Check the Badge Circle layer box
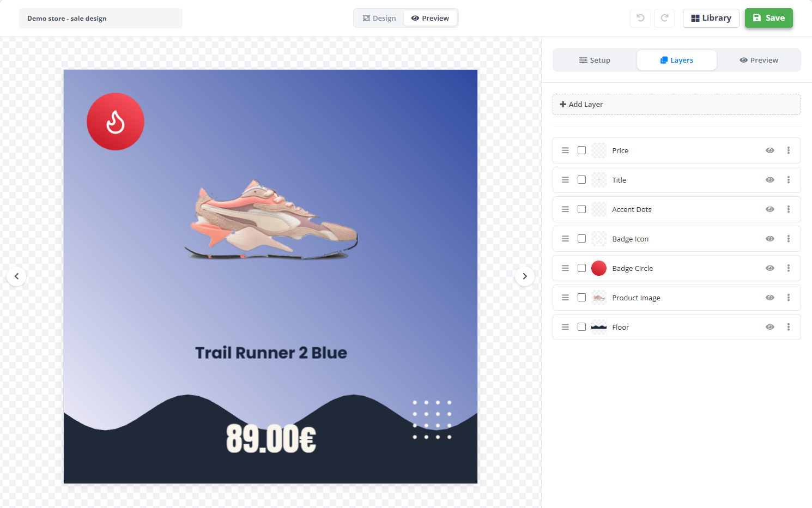The width and height of the screenshot is (812, 508). (582, 268)
